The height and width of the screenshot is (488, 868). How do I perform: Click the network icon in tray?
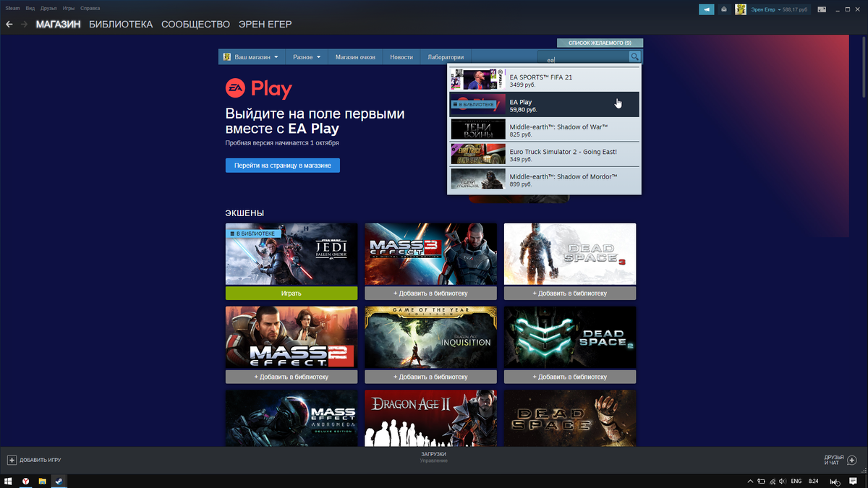pos(773,481)
